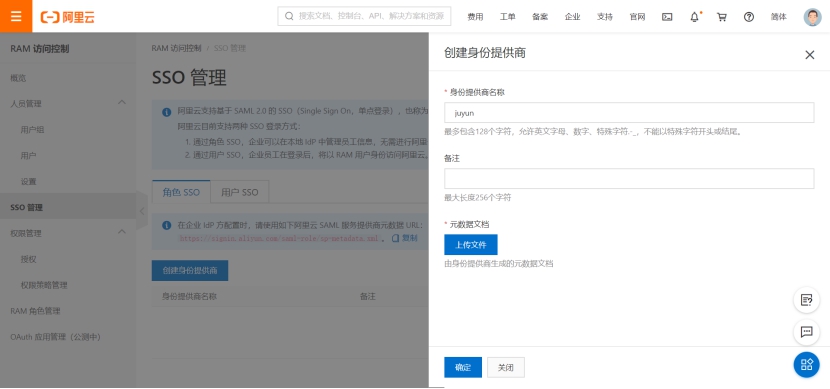Viewport: 830px width, 389px height.
Task: Click the RAM 访问控制 sidebar title
Action: [40, 49]
